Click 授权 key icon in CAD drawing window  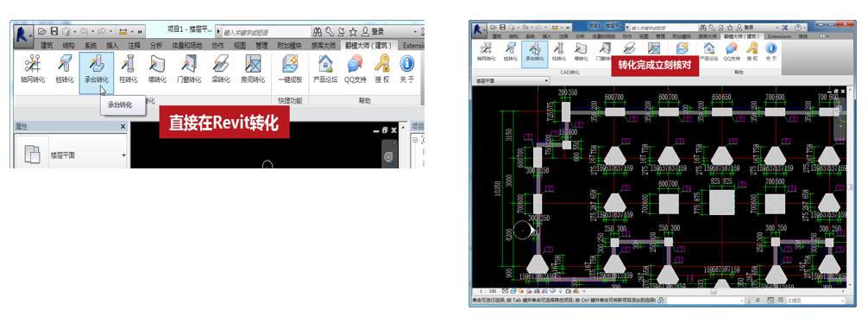[752, 50]
